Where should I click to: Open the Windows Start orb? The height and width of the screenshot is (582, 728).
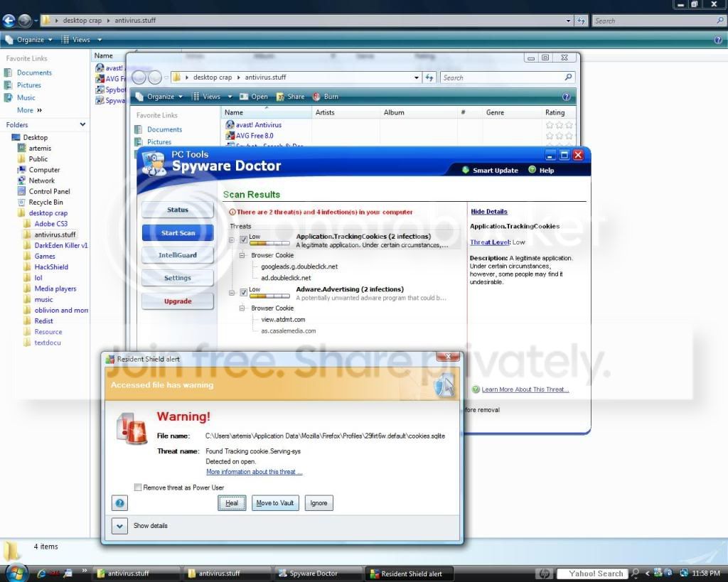[16, 573]
